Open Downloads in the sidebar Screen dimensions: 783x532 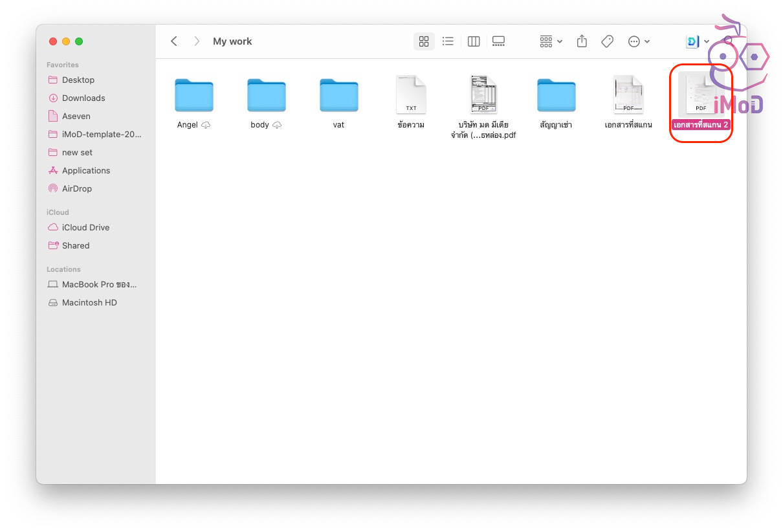[83, 98]
